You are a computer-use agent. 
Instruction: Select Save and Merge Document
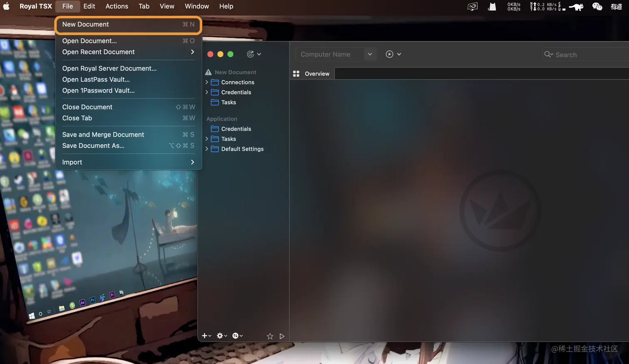pyautogui.click(x=128, y=135)
